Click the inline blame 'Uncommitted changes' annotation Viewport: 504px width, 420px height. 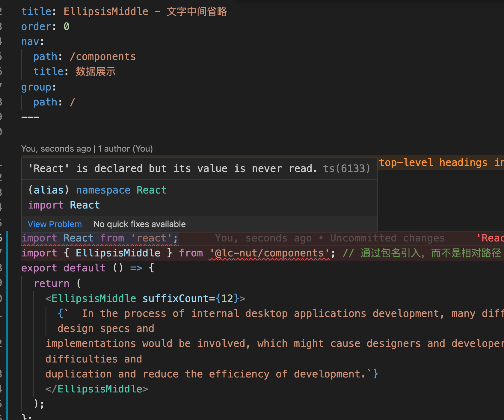(x=387, y=238)
